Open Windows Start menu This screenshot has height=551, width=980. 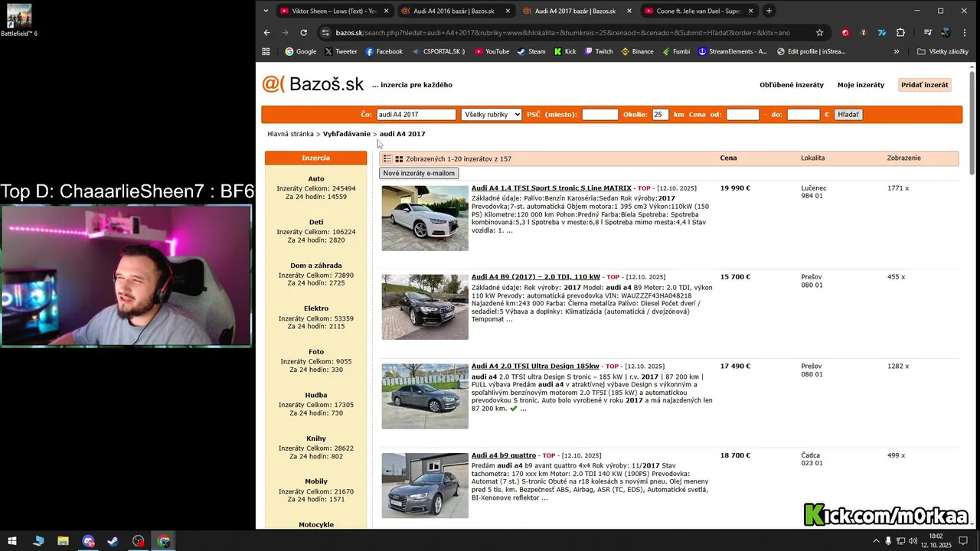point(13,541)
